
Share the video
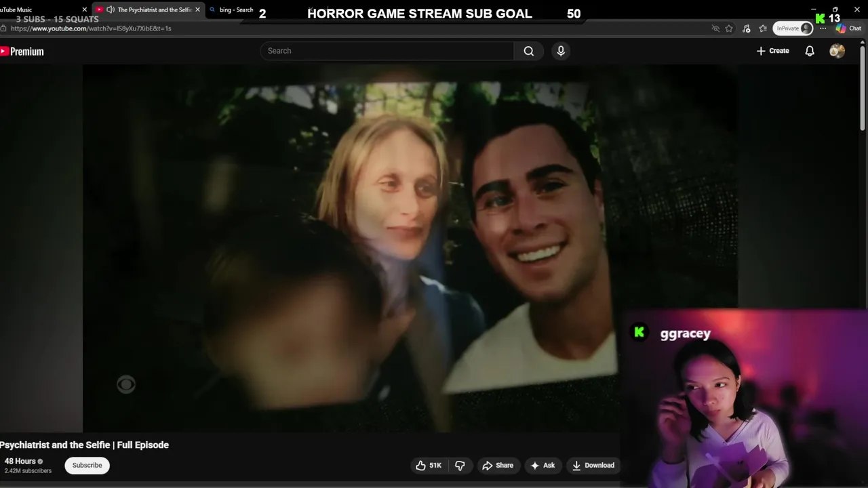tap(498, 465)
